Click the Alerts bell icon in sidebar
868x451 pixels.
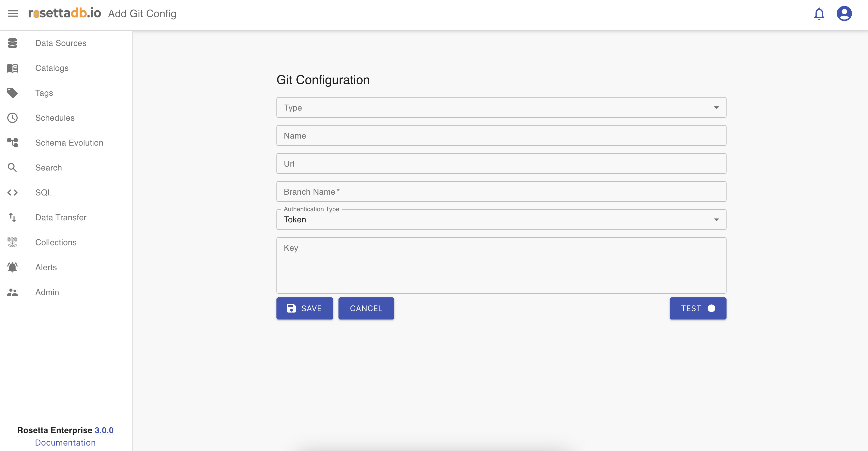(12, 268)
